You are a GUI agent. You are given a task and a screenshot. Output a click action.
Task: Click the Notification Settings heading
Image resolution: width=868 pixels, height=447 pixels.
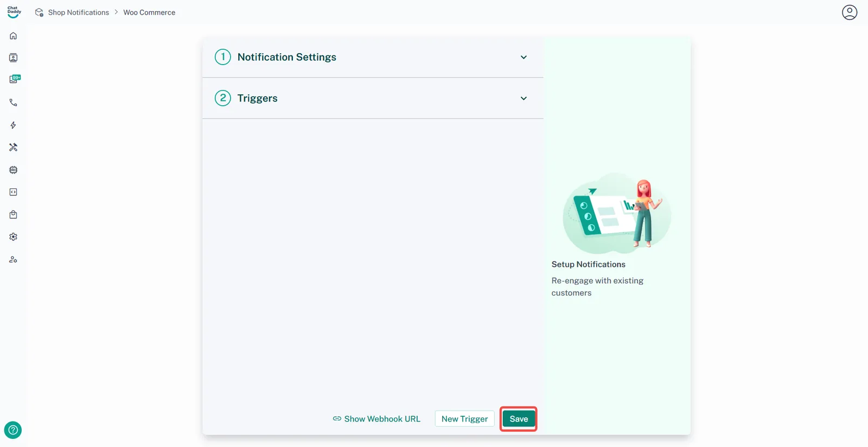pos(286,58)
